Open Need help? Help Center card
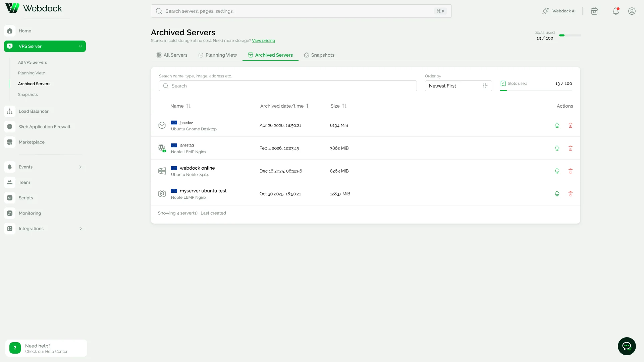This screenshot has height=362, width=644. [x=46, y=348]
